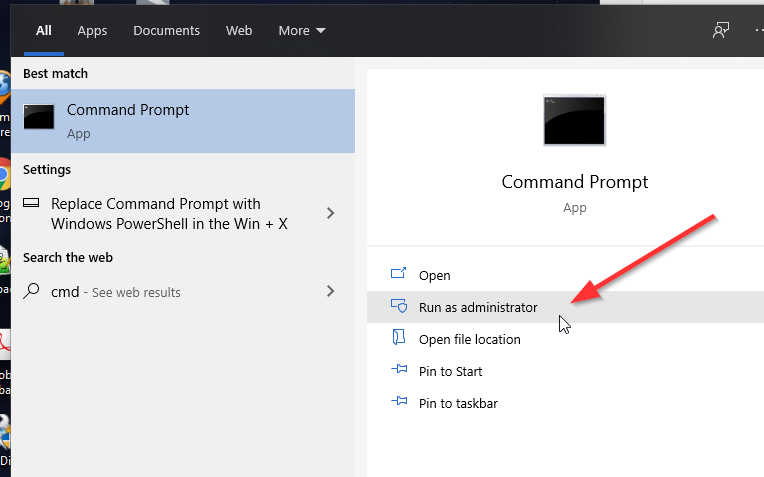Click Open in the Command Prompt actions
Screen dimensions: 764x477
point(565,275)
